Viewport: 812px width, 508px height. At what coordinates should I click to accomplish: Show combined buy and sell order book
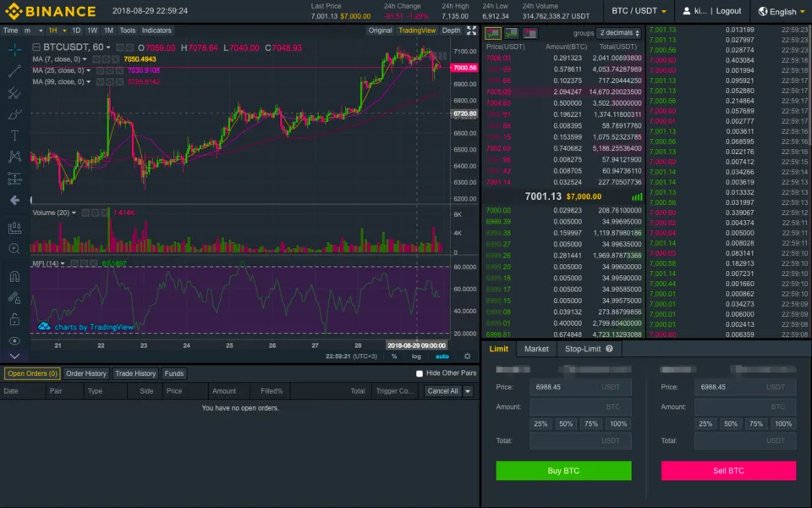click(492, 33)
